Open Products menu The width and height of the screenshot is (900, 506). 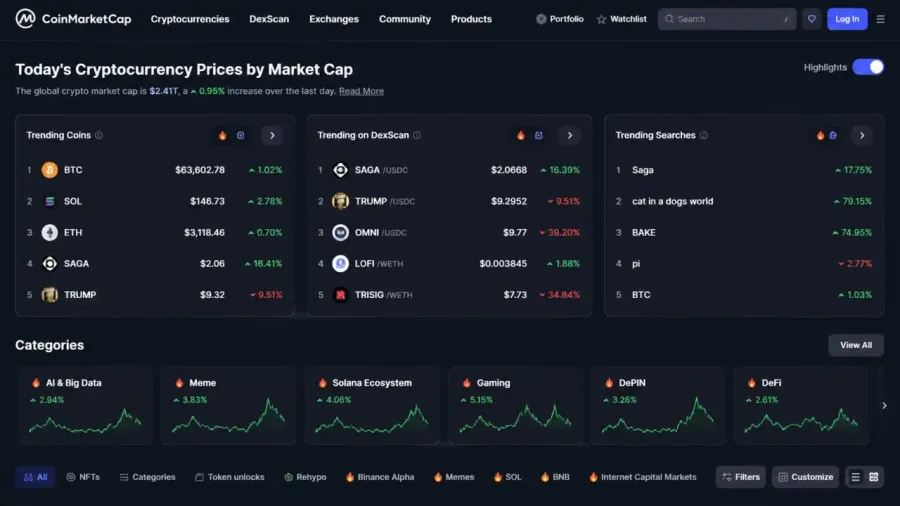[471, 19]
